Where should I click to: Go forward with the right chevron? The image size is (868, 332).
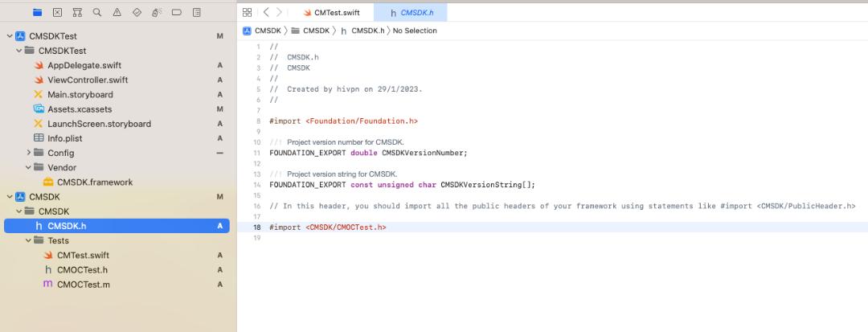pyautogui.click(x=279, y=12)
